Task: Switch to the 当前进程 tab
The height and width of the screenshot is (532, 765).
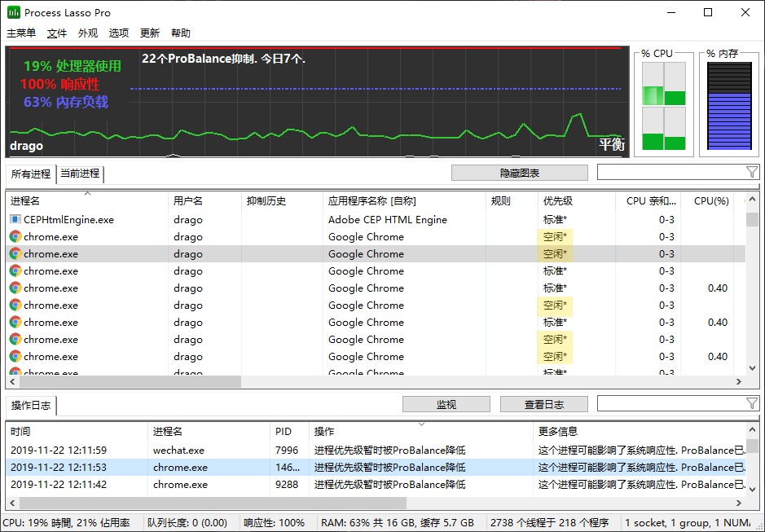Action: (x=80, y=174)
